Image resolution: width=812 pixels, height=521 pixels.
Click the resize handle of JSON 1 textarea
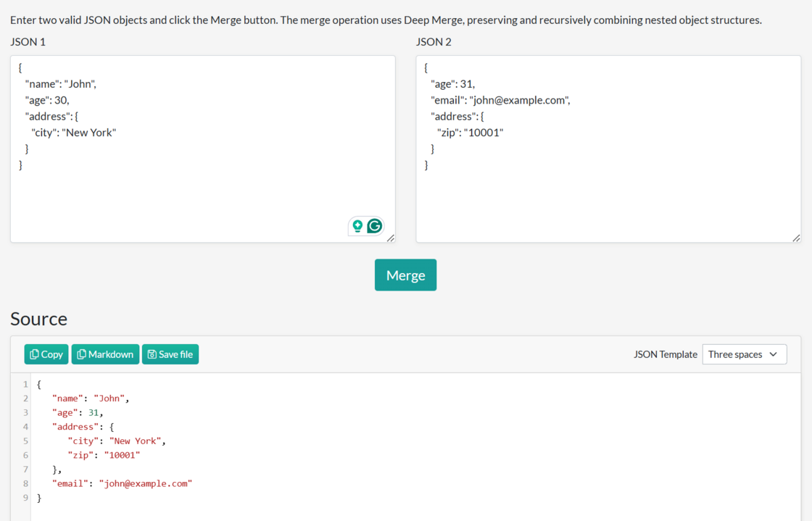(391, 238)
